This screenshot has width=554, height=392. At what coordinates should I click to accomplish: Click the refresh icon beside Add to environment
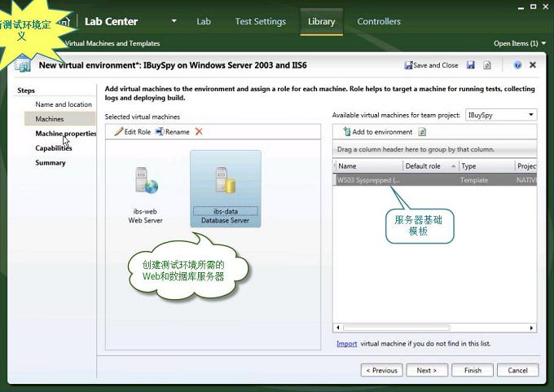tap(422, 132)
